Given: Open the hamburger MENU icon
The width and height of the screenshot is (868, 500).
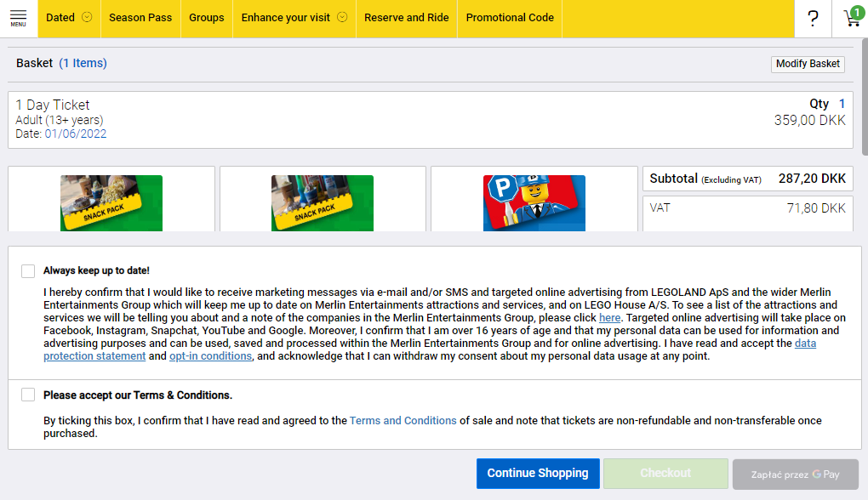Looking at the screenshot, I should pyautogui.click(x=18, y=18).
